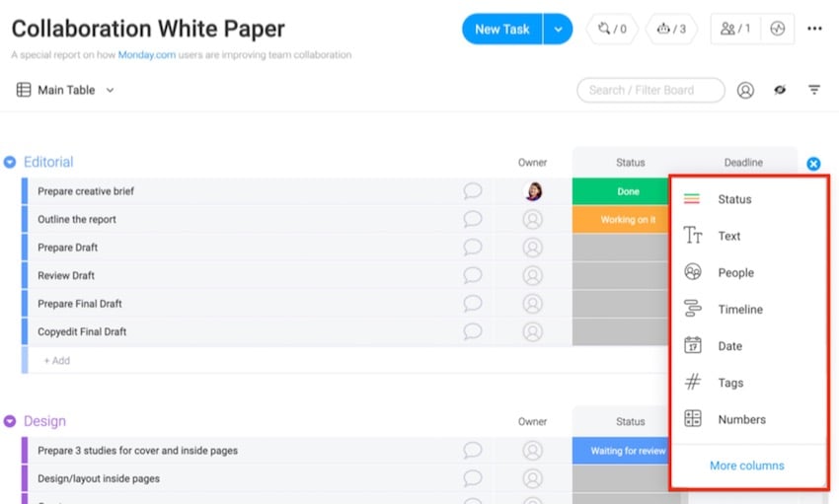Toggle hidden columns with the eye icon
839x504 pixels.
[780, 90]
